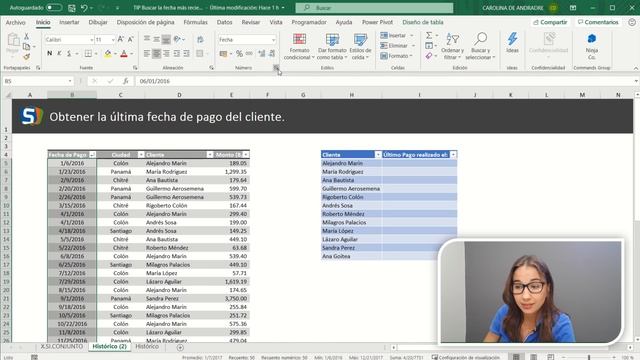Click the AutoSum sigma icon
Screen dimensions: 640x360
[429, 36]
